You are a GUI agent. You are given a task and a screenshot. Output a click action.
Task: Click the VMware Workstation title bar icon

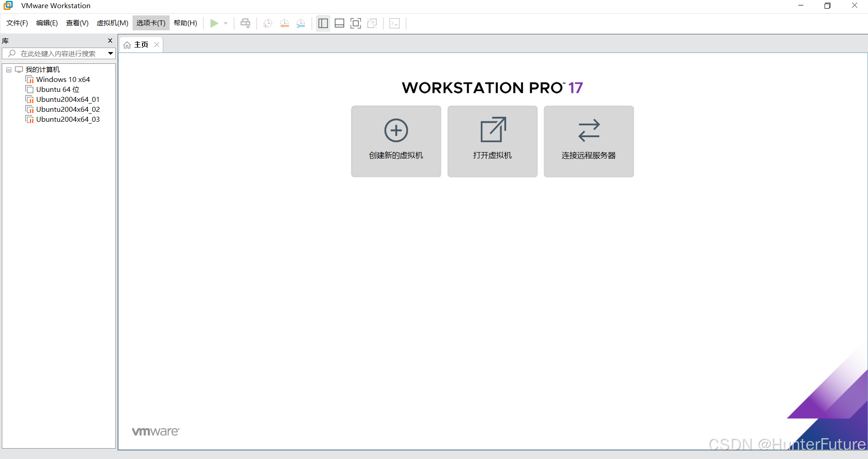[8, 5]
